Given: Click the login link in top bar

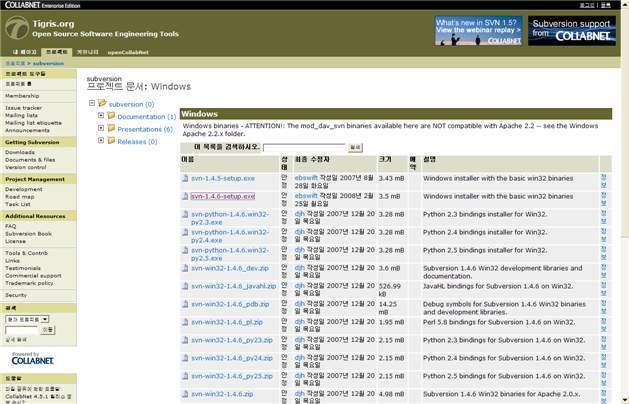Looking at the screenshot, I should (587, 5).
